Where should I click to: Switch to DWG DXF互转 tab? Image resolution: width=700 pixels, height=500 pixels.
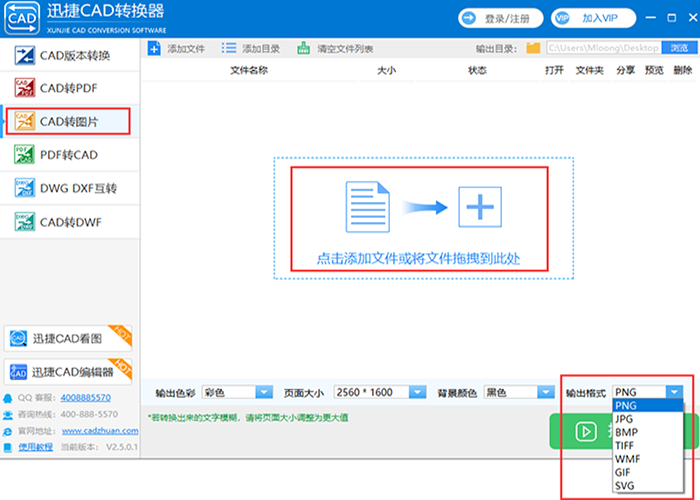(70, 188)
